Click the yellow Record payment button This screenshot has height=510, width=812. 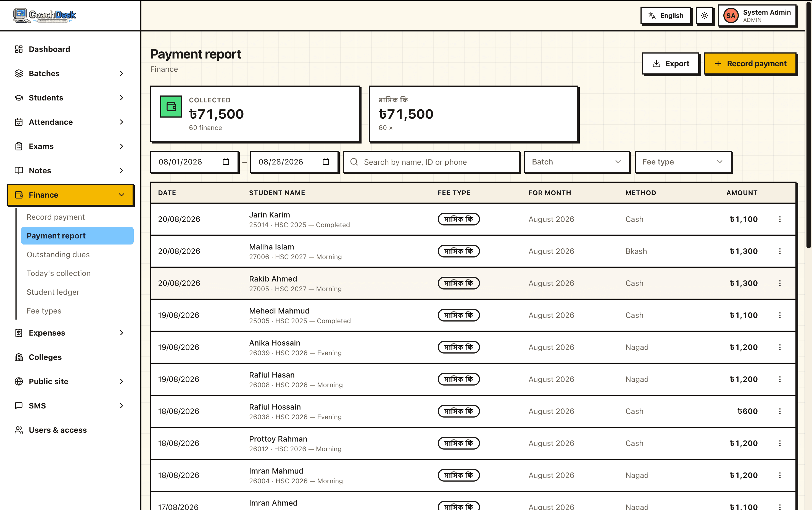coord(750,63)
